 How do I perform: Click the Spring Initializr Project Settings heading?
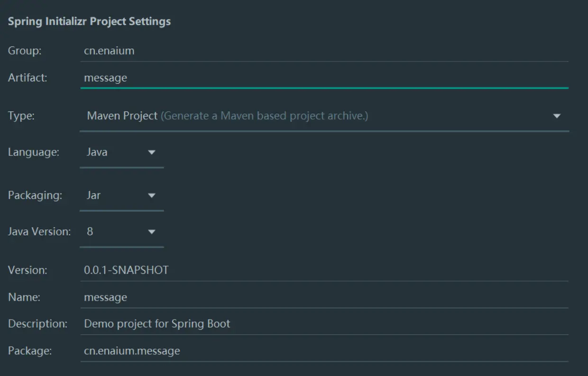[89, 22]
